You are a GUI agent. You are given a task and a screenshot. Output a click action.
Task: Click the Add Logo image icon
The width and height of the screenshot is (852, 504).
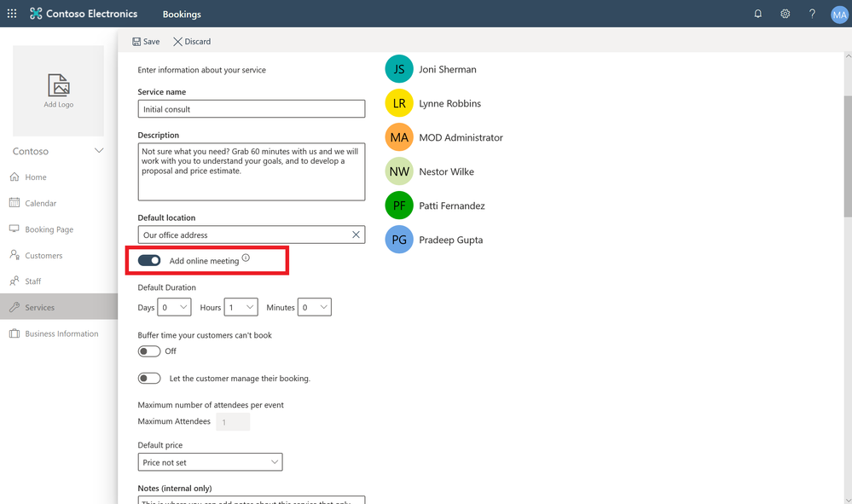[x=59, y=85]
